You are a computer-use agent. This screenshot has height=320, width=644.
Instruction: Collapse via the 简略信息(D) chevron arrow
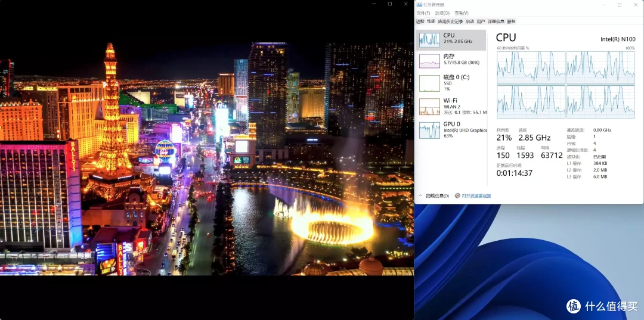(x=420, y=195)
